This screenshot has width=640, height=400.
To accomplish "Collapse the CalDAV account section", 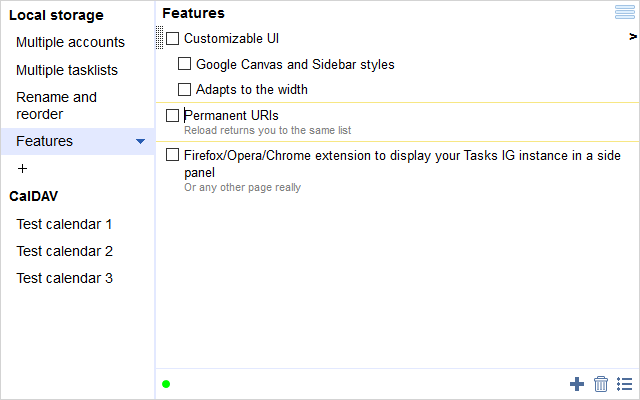I will (35, 196).
